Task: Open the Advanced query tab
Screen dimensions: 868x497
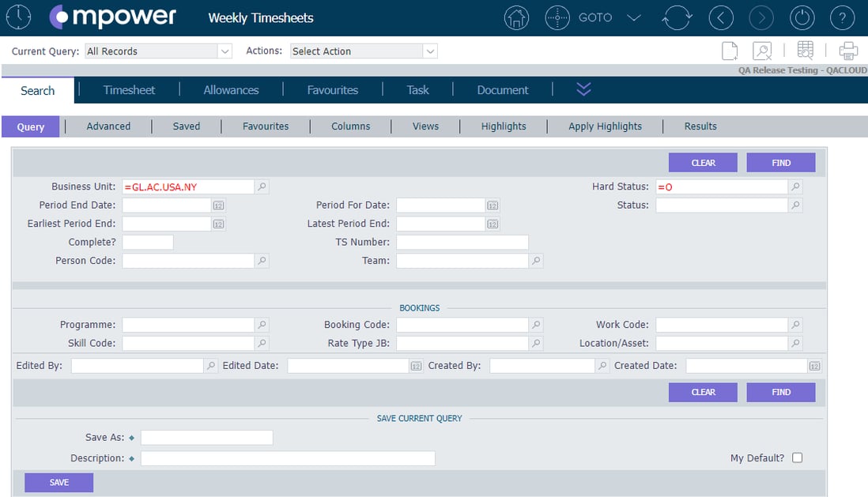Action: 108,126
